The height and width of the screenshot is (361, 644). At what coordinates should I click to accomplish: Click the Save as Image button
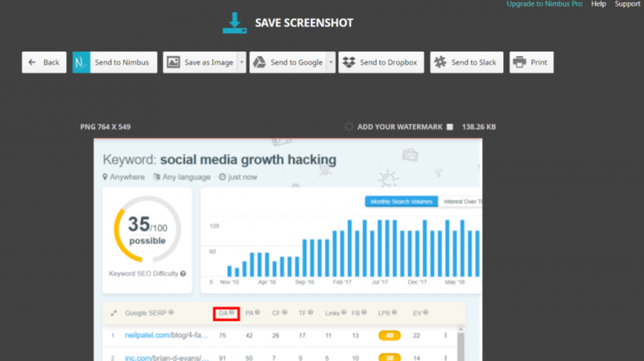click(200, 63)
